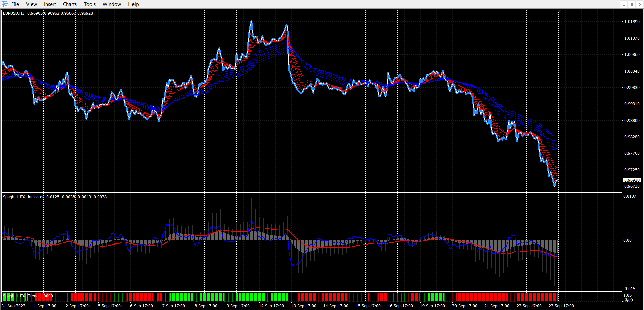Click the 0.0137 indicator scale value
644x310 pixels.
pyautogui.click(x=630, y=196)
